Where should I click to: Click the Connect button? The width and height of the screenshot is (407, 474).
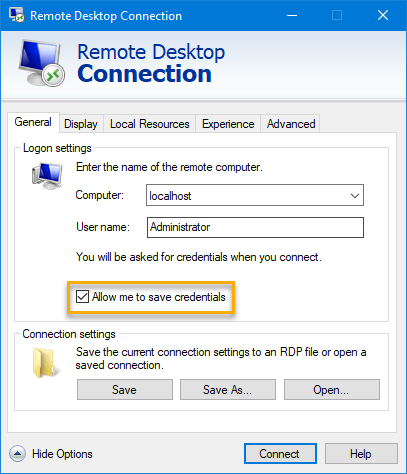pos(280,454)
